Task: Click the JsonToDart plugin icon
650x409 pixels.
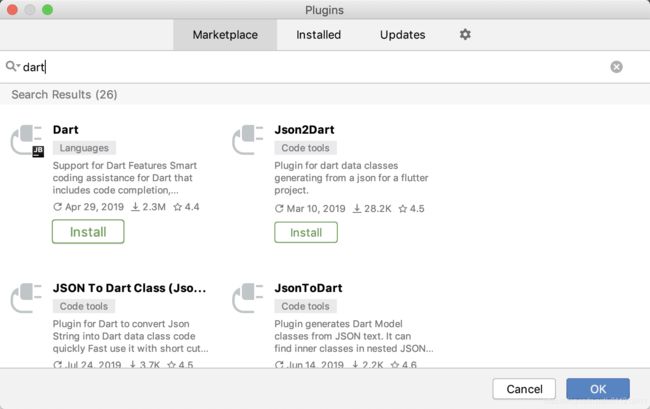Action: coord(248,298)
